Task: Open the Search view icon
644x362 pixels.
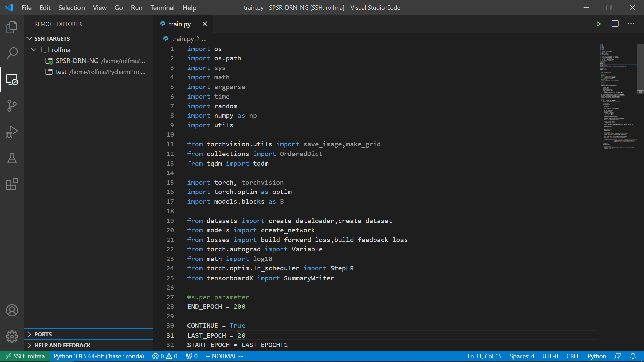Action: pyautogui.click(x=12, y=53)
